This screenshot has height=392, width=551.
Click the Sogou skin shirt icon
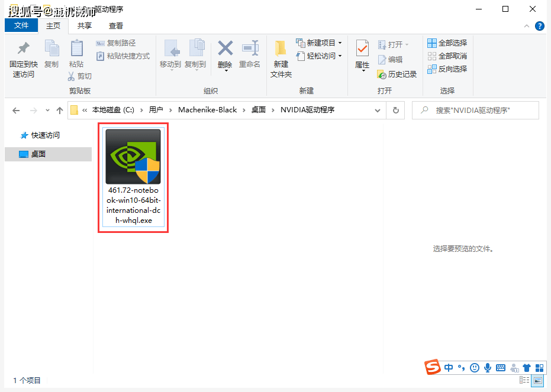pos(526,368)
